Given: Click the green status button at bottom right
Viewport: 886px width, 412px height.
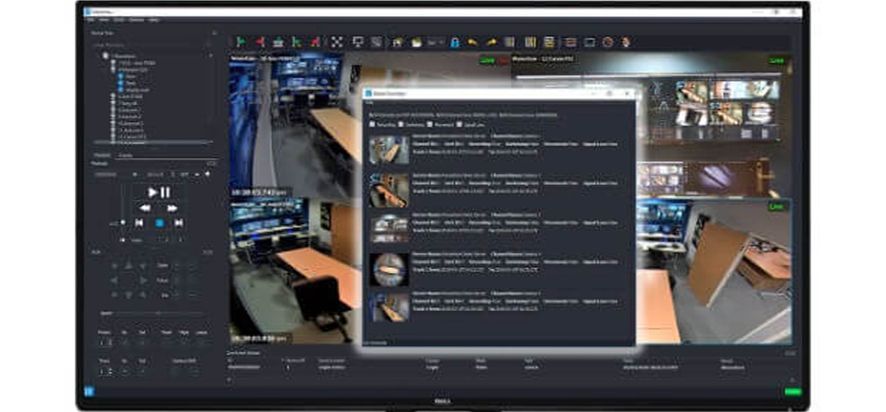Looking at the screenshot, I should (x=793, y=392).
